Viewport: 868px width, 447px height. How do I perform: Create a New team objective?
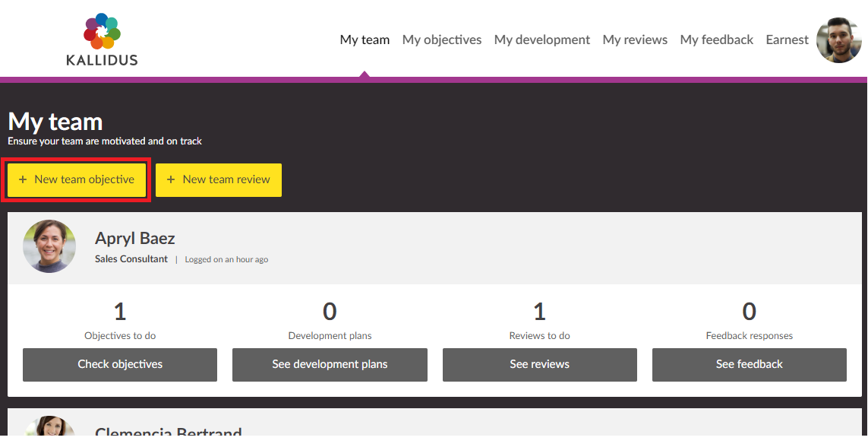77,179
